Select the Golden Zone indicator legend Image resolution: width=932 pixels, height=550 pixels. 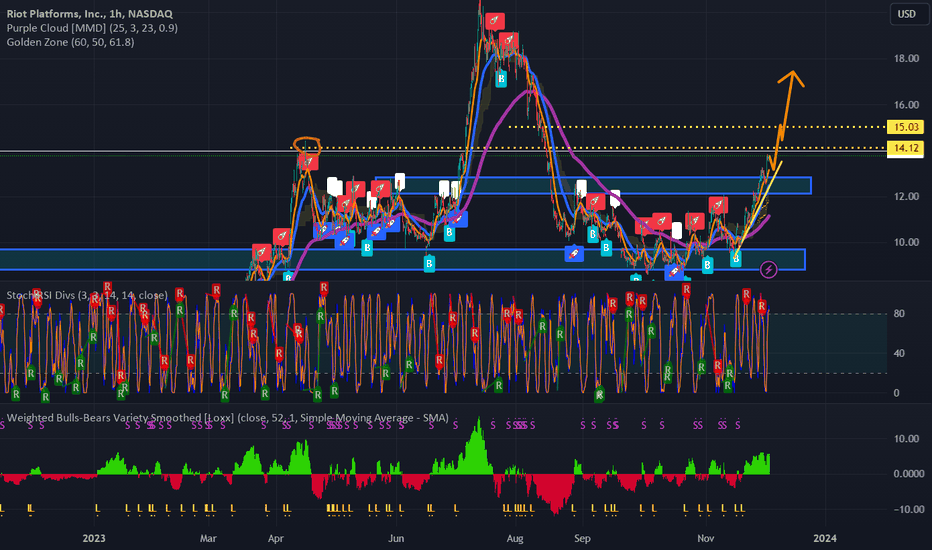pyautogui.click(x=70, y=42)
